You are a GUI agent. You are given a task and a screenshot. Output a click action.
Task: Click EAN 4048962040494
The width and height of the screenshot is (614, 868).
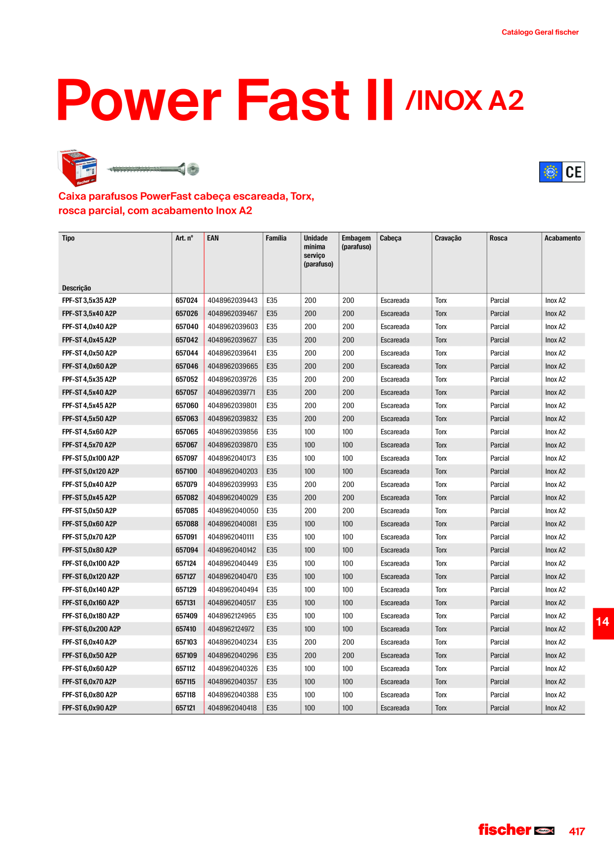point(233,590)
